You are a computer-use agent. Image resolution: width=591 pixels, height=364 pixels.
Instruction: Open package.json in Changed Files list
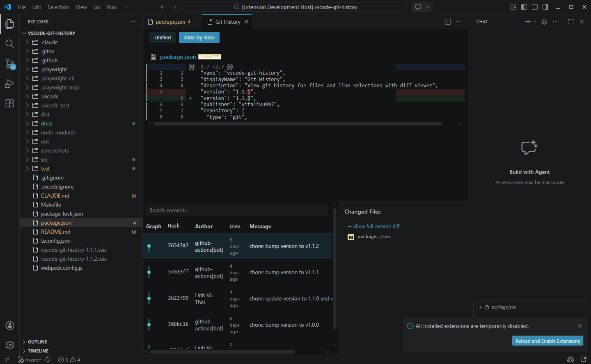click(373, 237)
